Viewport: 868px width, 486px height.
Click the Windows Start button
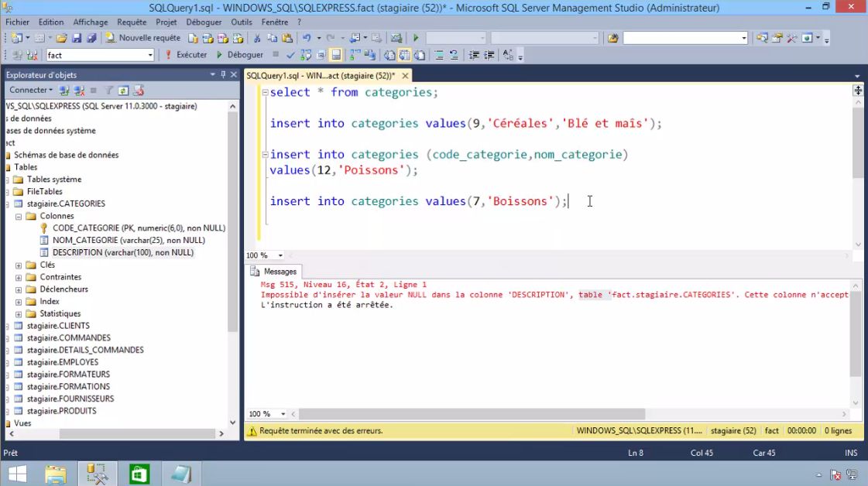pyautogui.click(x=17, y=474)
